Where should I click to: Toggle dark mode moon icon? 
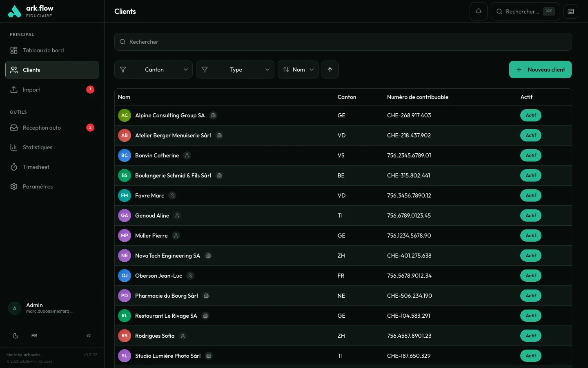click(x=16, y=336)
